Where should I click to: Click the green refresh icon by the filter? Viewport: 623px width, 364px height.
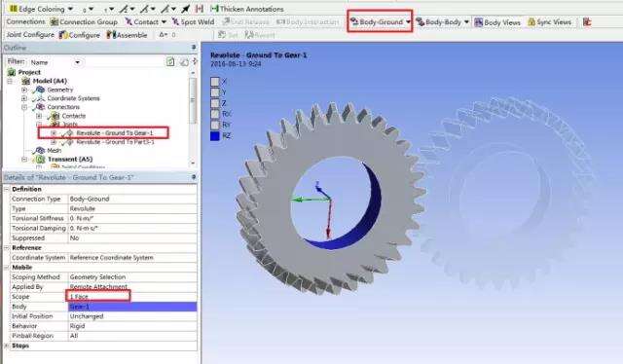pos(170,62)
